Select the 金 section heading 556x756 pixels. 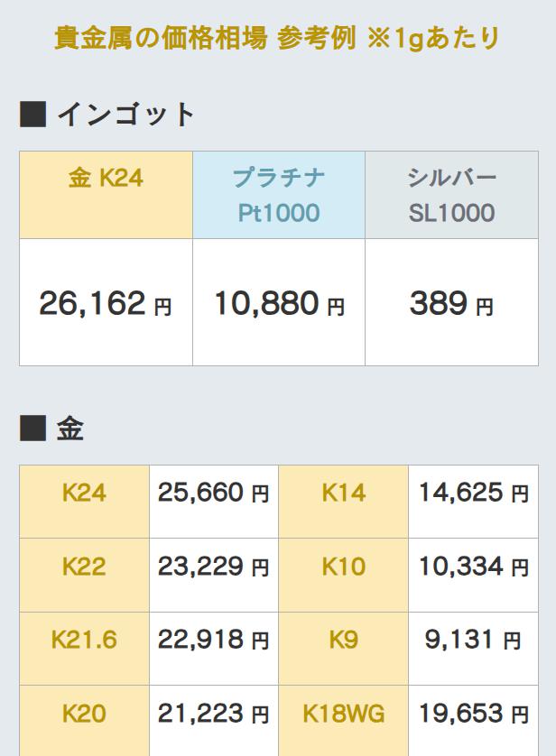click(x=52, y=429)
